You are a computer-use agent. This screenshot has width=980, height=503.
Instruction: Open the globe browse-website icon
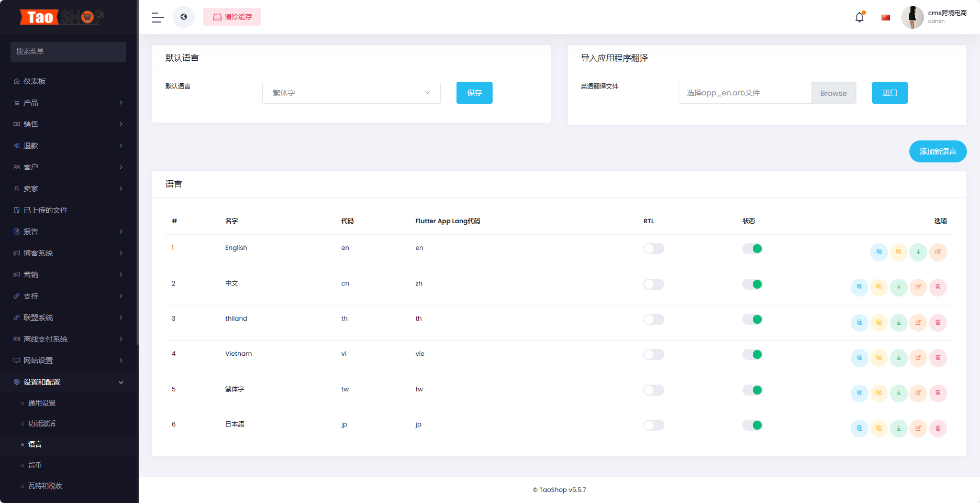click(x=184, y=17)
